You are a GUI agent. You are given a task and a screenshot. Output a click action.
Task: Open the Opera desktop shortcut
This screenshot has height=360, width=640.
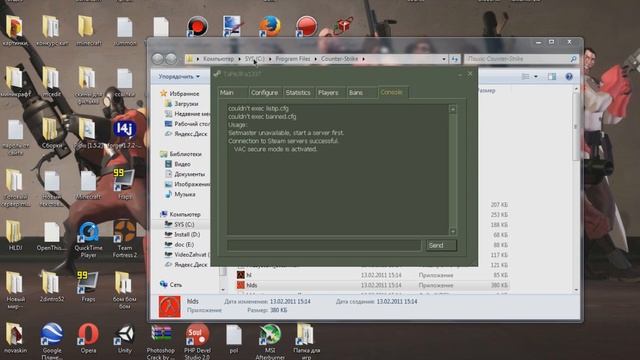coord(88,338)
